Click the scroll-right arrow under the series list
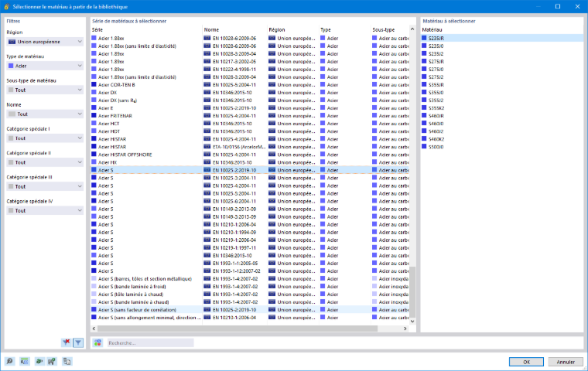 tap(405, 328)
